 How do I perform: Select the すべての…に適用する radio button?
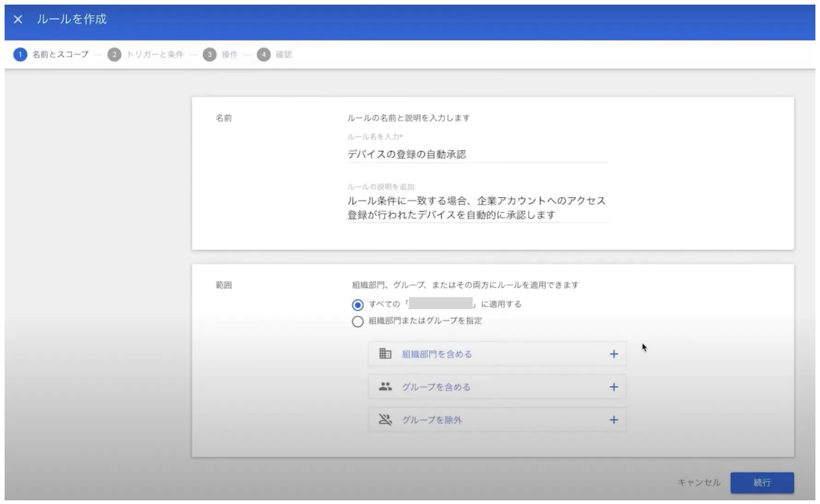[x=357, y=305]
